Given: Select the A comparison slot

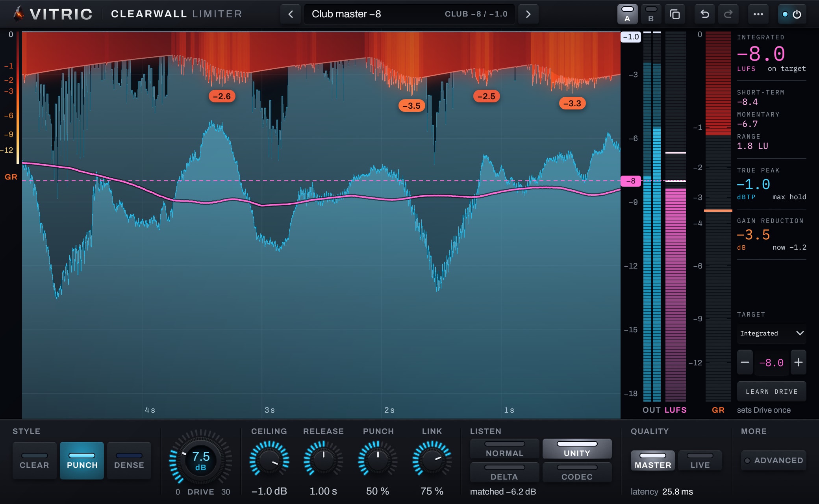Looking at the screenshot, I should click(x=627, y=14).
